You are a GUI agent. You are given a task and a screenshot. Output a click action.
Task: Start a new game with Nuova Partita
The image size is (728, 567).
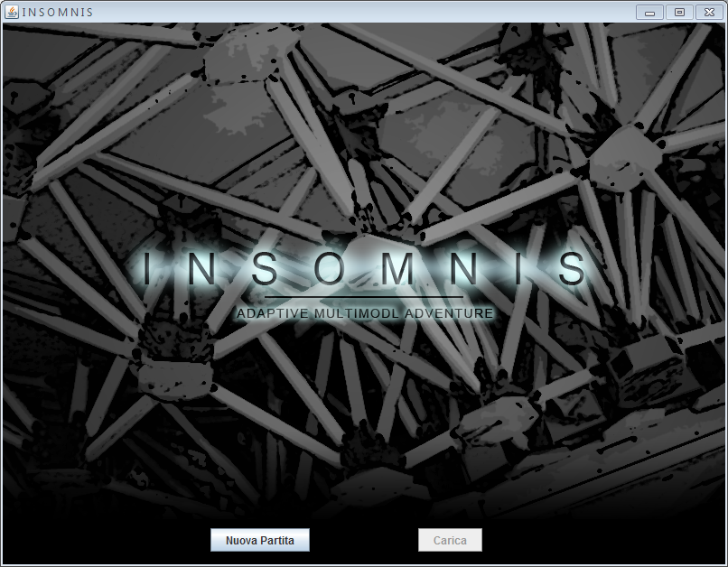(x=260, y=540)
